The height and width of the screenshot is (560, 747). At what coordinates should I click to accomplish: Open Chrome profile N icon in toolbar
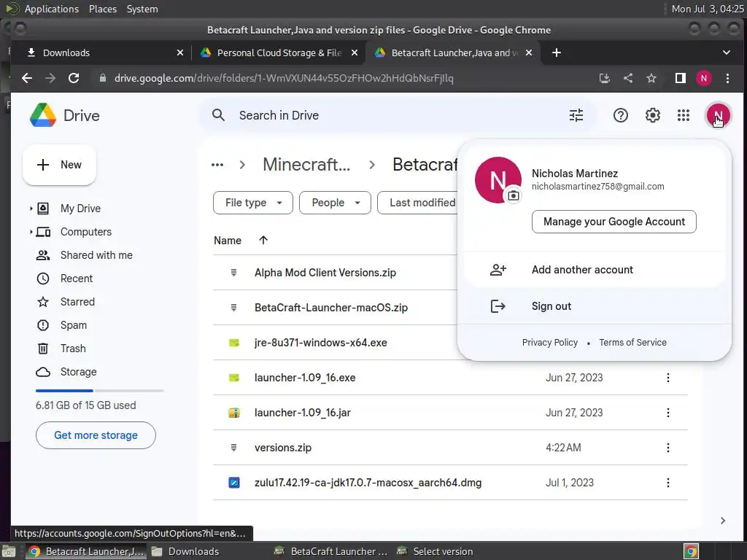[704, 78]
